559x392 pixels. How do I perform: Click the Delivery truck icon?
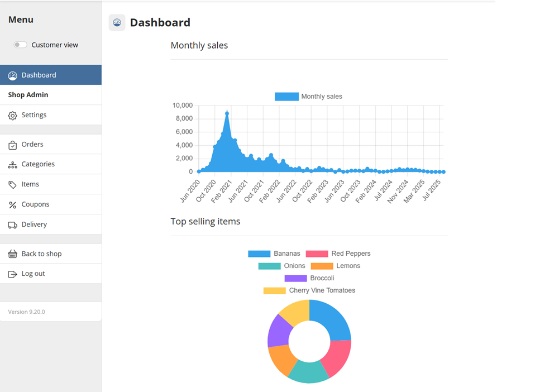click(12, 225)
